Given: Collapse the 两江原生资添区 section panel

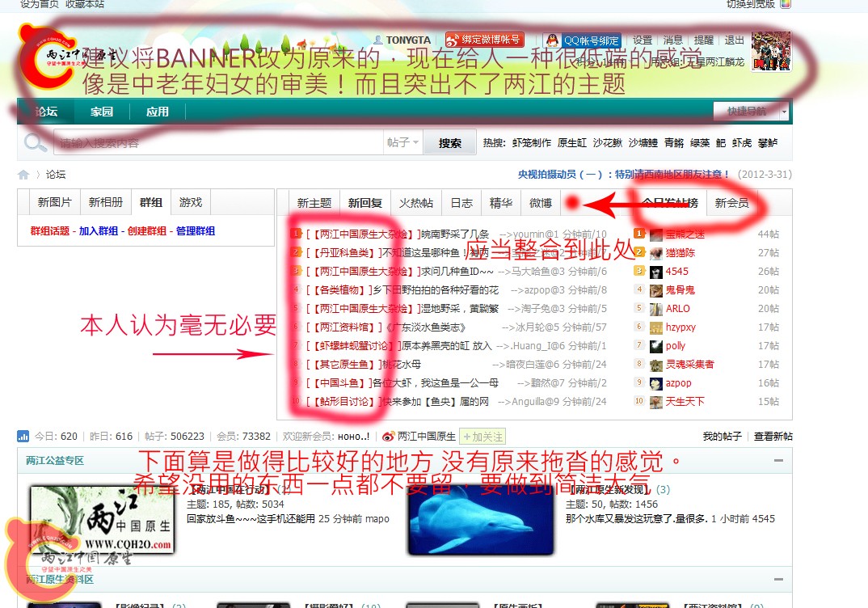Looking at the screenshot, I should tap(777, 580).
